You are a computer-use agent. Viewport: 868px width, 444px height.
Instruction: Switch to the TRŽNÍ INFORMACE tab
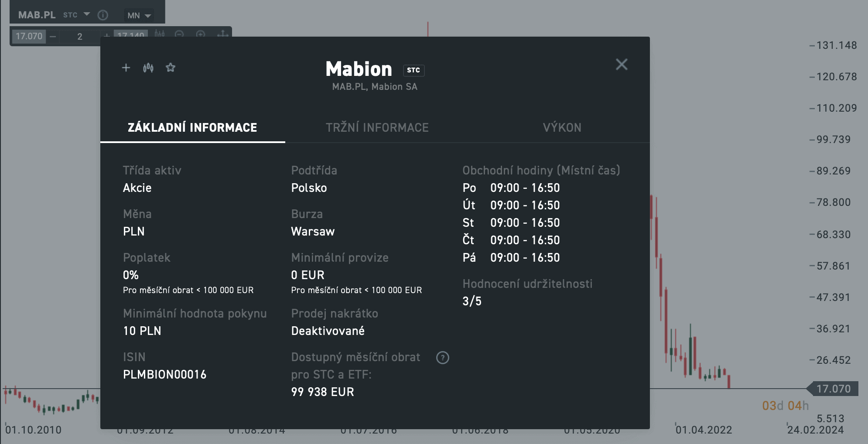[x=377, y=127]
